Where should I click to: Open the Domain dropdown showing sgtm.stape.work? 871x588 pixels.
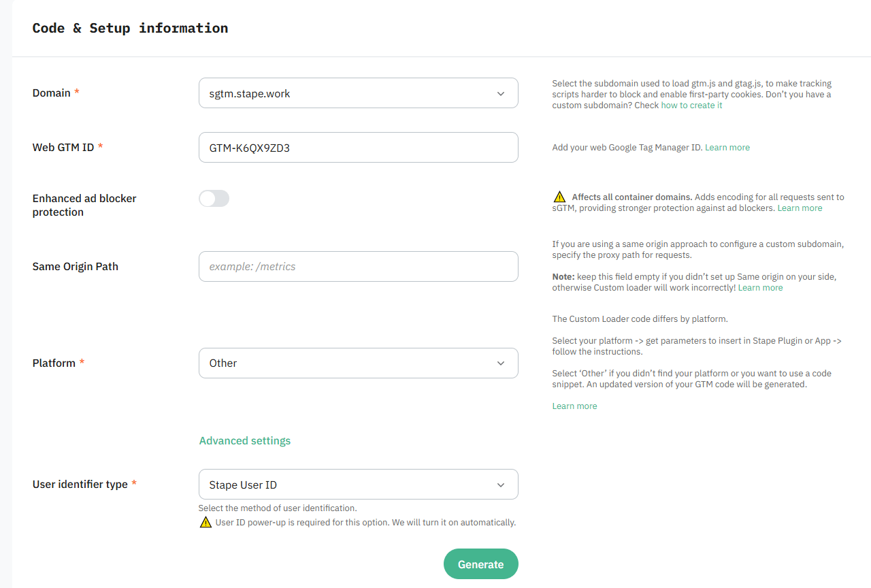point(359,93)
